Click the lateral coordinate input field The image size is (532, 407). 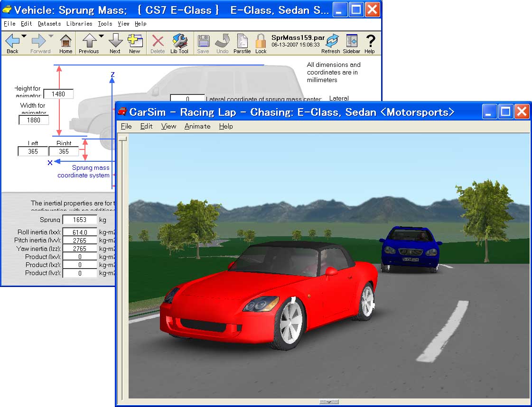187,98
